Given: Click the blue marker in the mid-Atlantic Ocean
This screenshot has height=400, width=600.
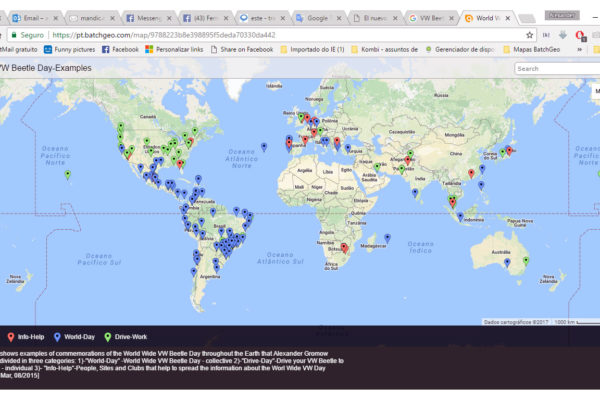Looking at the screenshot, I should [264, 146].
